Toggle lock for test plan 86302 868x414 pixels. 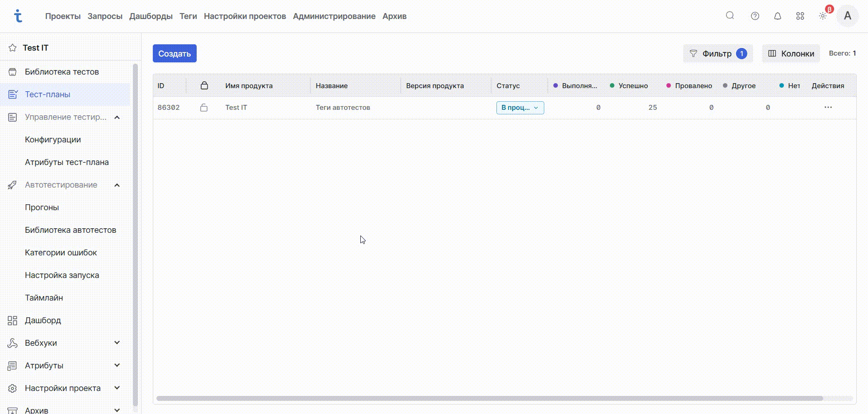click(204, 108)
